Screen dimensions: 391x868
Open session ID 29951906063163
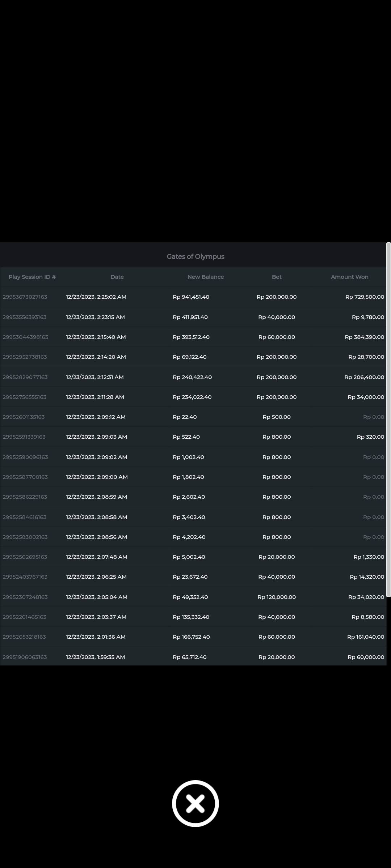click(25, 657)
